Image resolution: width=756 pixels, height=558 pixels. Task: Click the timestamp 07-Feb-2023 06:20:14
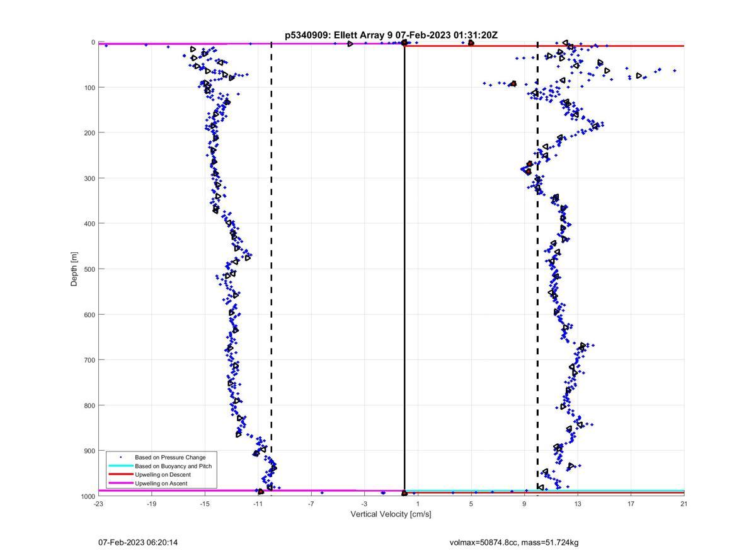(138, 542)
